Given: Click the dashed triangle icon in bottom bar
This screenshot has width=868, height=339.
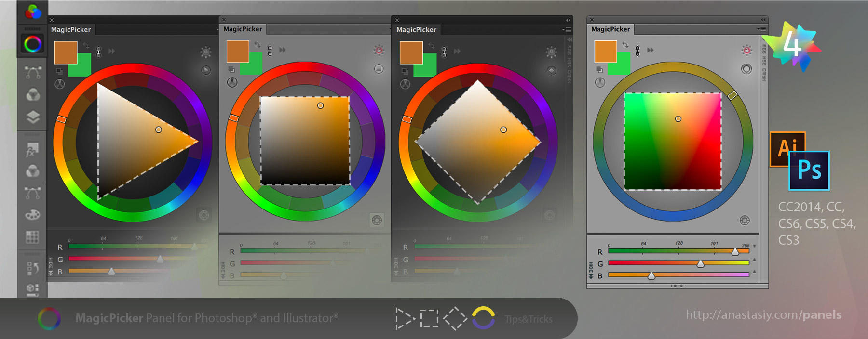Looking at the screenshot, I should coord(406,318).
